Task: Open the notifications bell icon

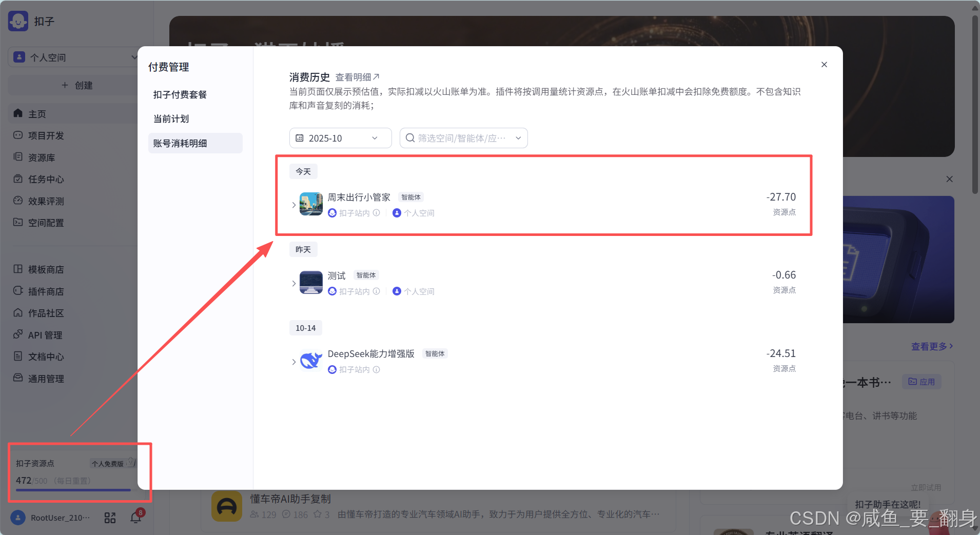Action: tap(136, 518)
